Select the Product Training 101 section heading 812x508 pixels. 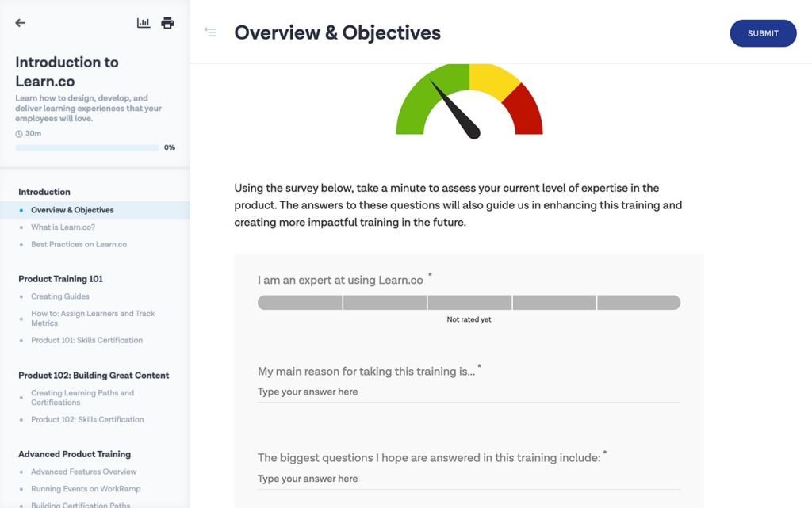point(60,279)
